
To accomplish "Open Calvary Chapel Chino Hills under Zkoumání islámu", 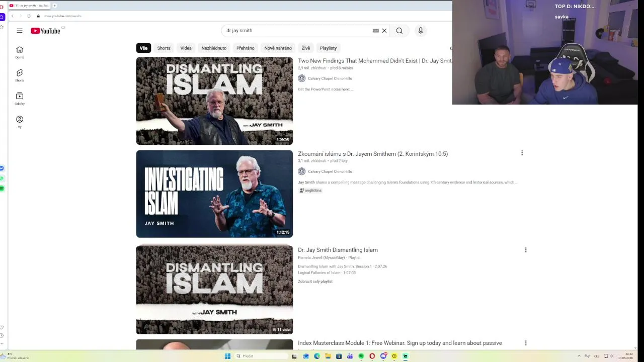I will [x=330, y=171].
